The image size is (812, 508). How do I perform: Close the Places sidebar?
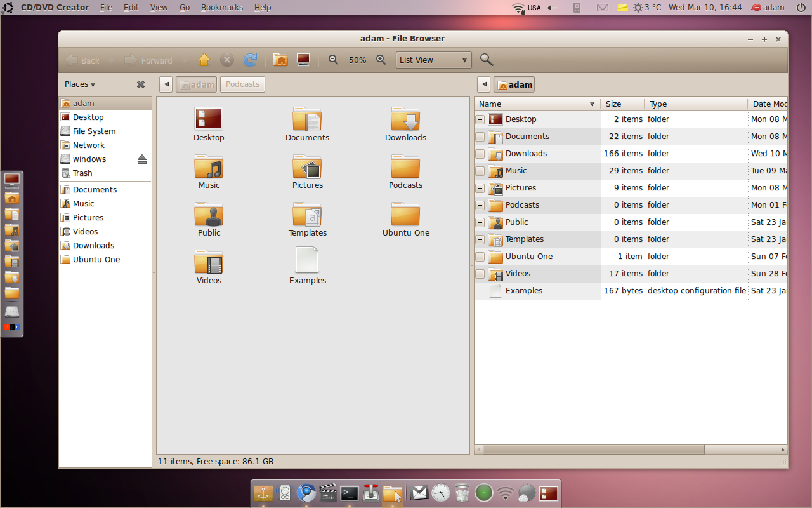[141, 84]
